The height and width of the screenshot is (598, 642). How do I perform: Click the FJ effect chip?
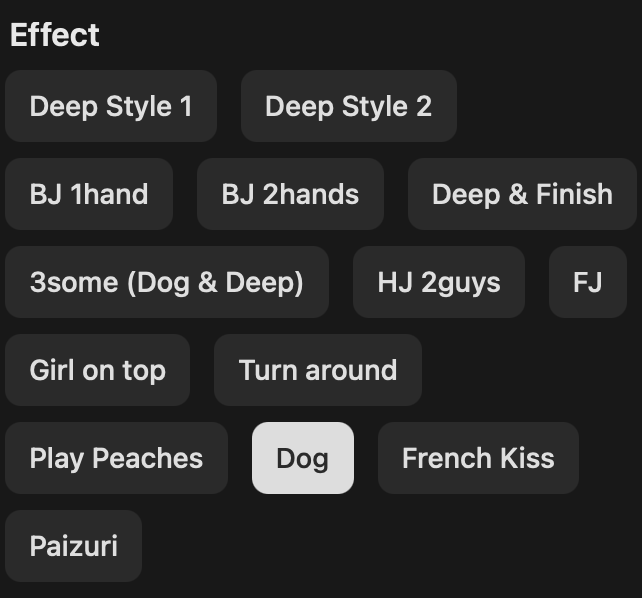(588, 282)
